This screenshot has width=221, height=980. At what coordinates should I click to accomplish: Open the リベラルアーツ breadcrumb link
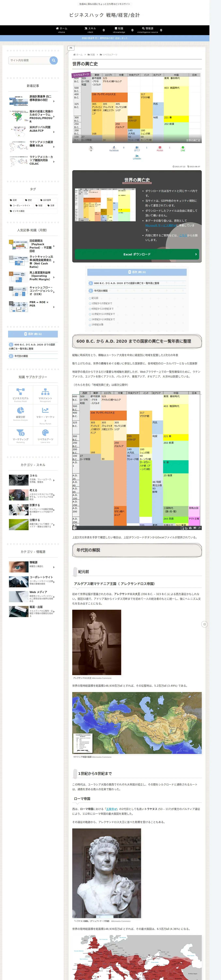tap(109, 55)
